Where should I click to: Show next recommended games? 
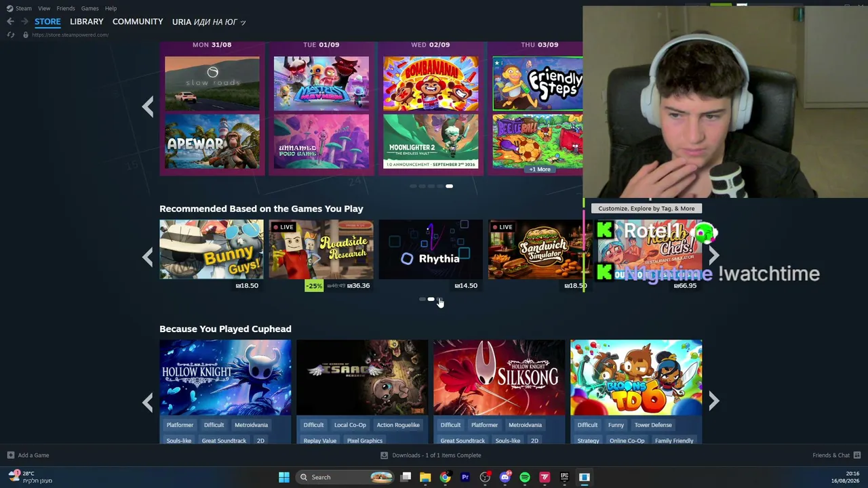click(713, 256)
